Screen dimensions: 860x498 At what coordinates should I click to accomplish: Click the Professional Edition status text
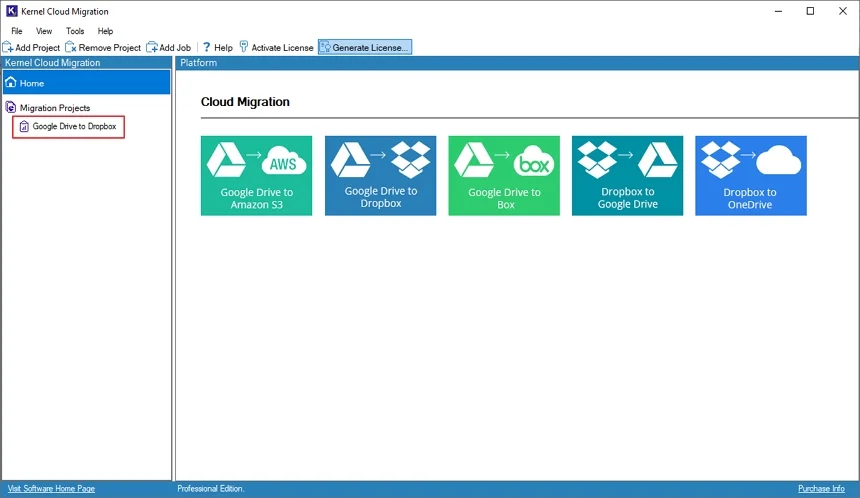211,489
